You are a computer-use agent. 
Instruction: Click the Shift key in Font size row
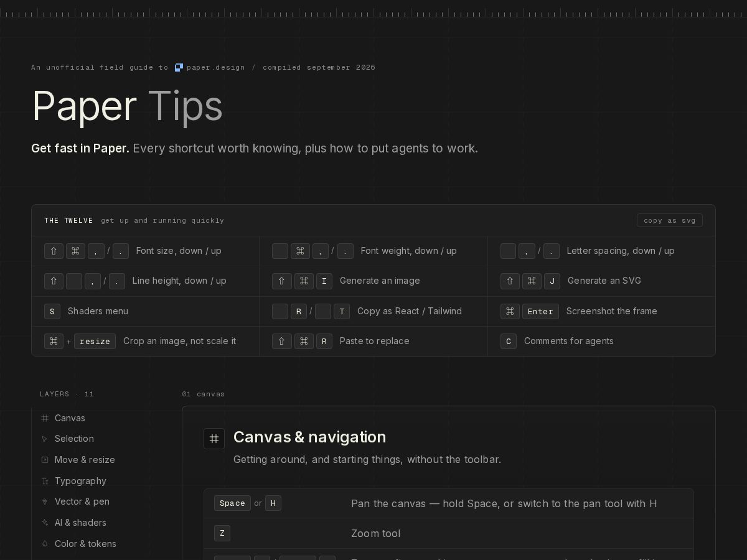(x=54, y=251)
